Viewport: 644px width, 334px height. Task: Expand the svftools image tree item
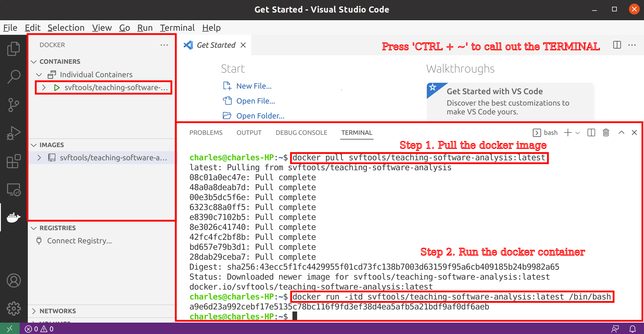pyautogui.click(x=39, y=158)
